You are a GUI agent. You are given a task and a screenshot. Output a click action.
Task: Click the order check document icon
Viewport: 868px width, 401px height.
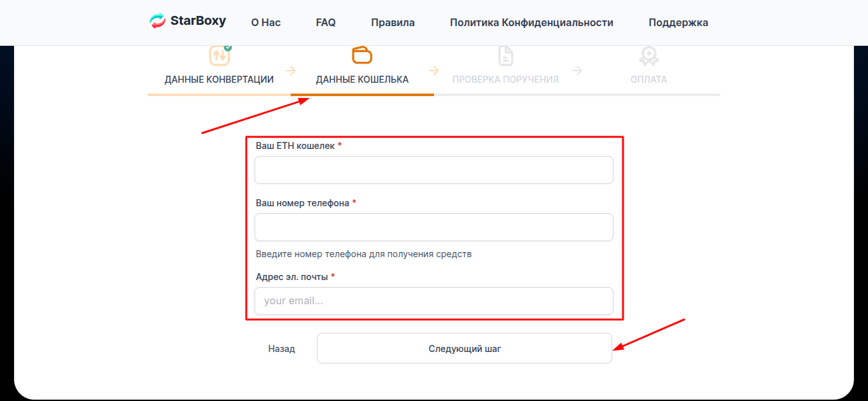tap(505, 55)
